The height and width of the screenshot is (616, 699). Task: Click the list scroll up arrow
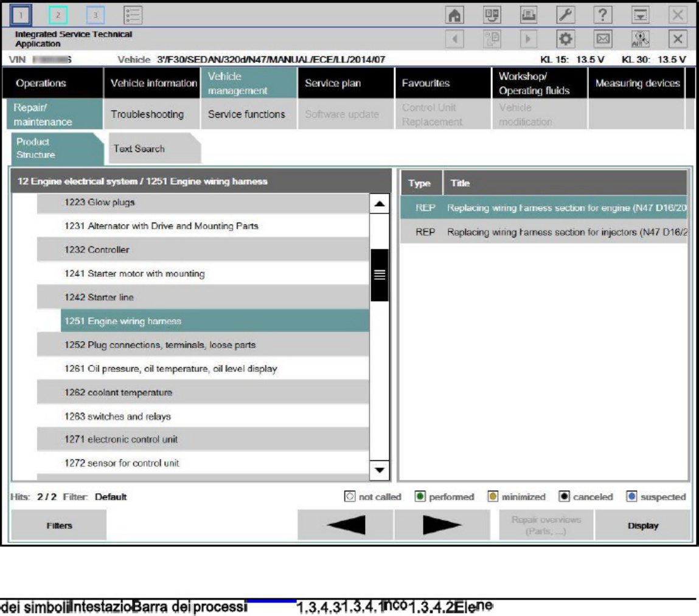pos(380,204)
